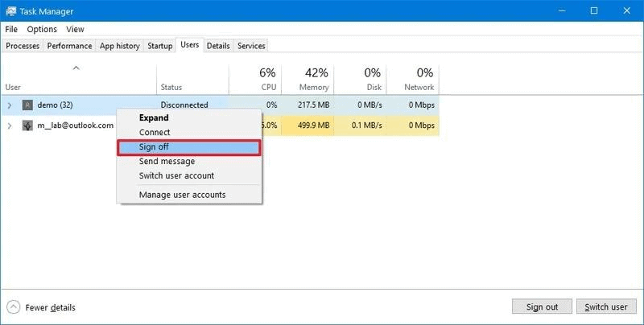Choose Manage user accounts option
Viewport: 644px width, 325px height.
[189, 195]
